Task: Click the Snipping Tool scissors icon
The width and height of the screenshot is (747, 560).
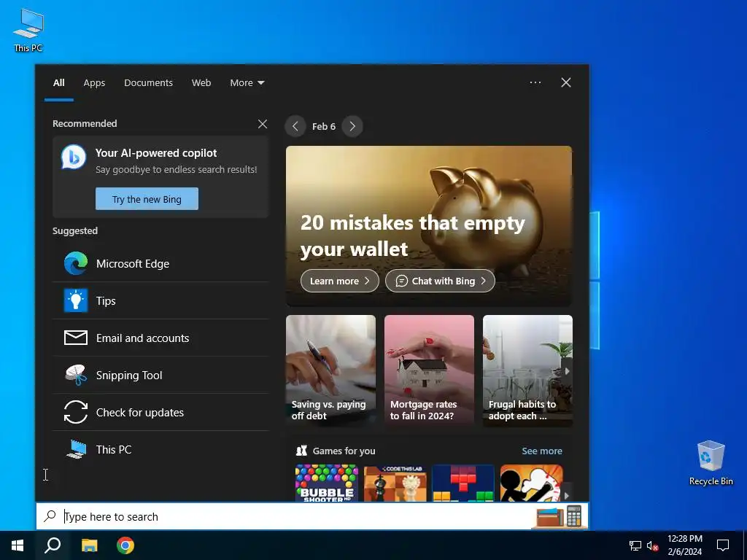Action: [76, 375]
